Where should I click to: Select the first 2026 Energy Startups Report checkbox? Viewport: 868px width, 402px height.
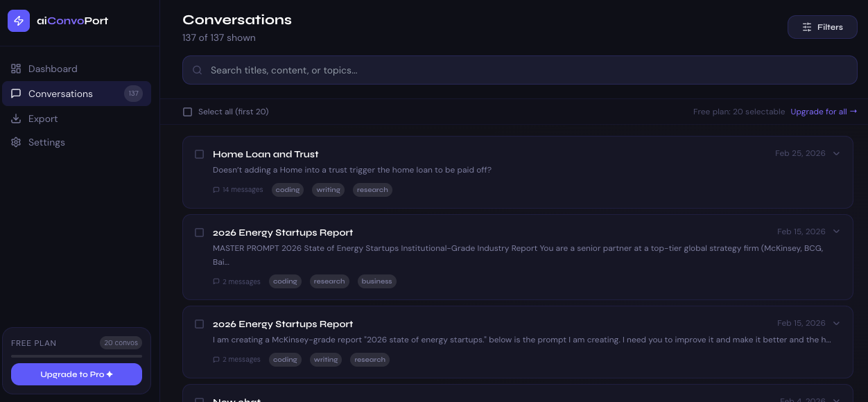click(199, 232)
